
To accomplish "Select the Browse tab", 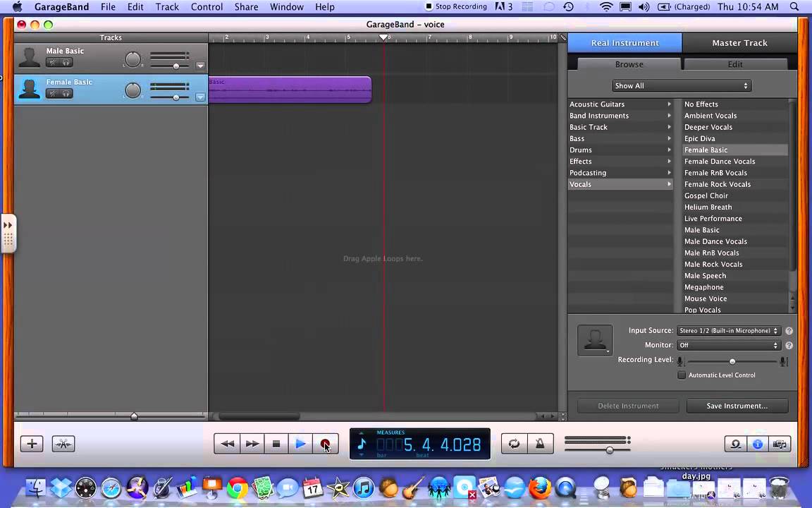I will click(629, 64).
